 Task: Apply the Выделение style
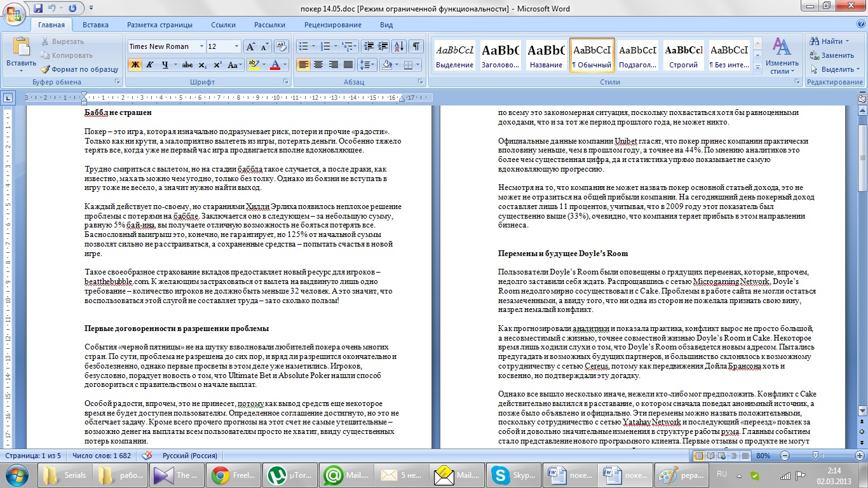coord(455,55)
